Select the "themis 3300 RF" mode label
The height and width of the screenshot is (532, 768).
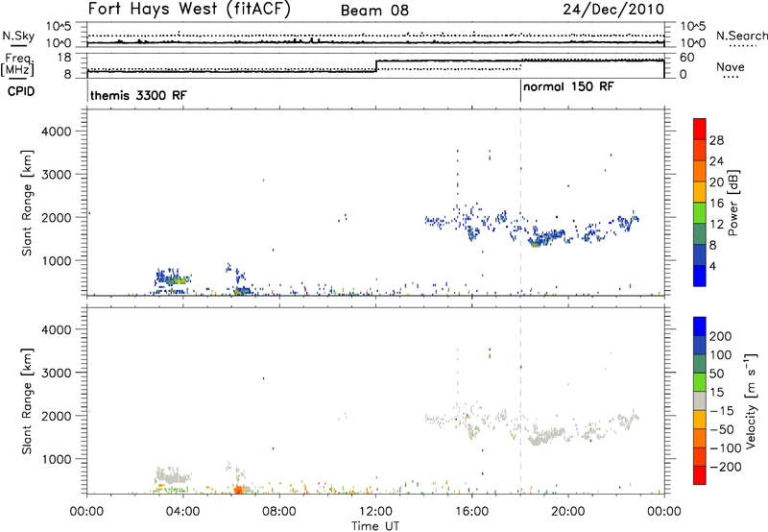coord(138,95)
